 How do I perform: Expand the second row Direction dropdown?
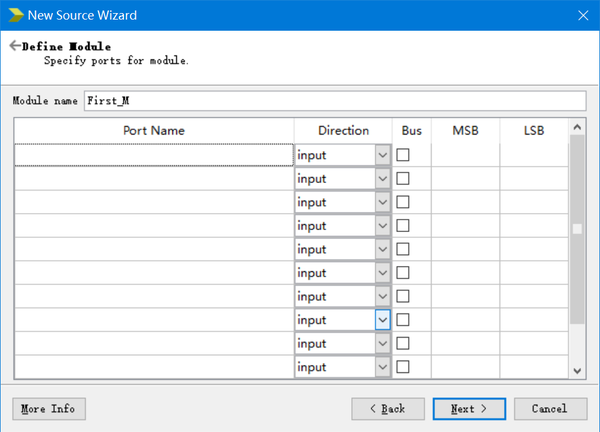382,178
